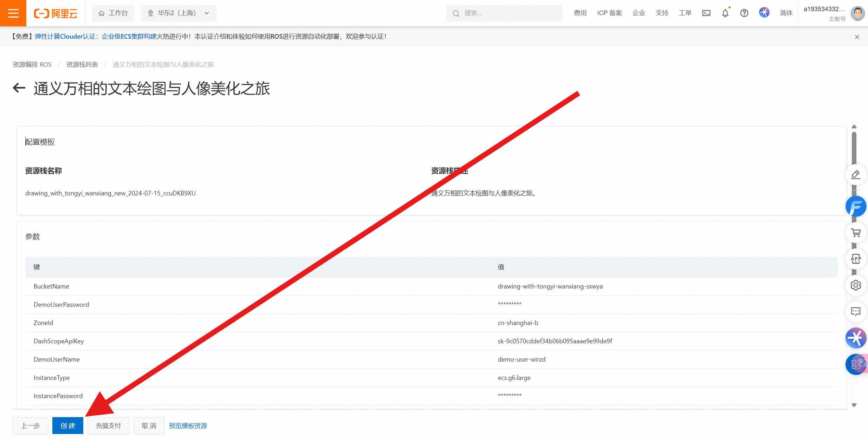Click the Alibaba Cloud logo
The width and height of the screenshot is (868, 441).
(56, 13)
